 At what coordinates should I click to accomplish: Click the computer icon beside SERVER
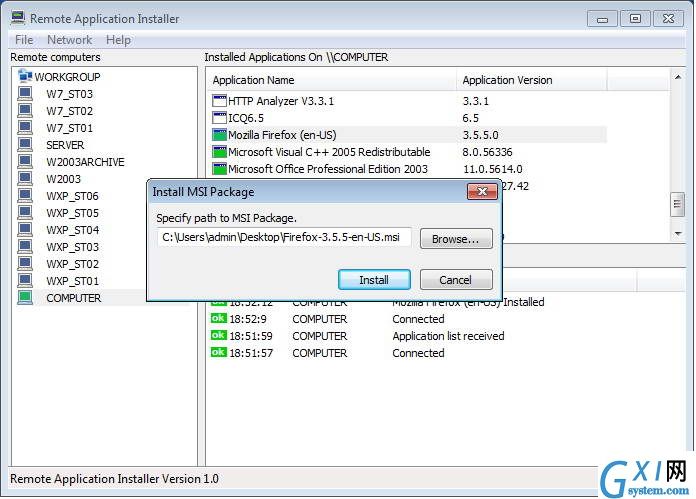[25, 145]
